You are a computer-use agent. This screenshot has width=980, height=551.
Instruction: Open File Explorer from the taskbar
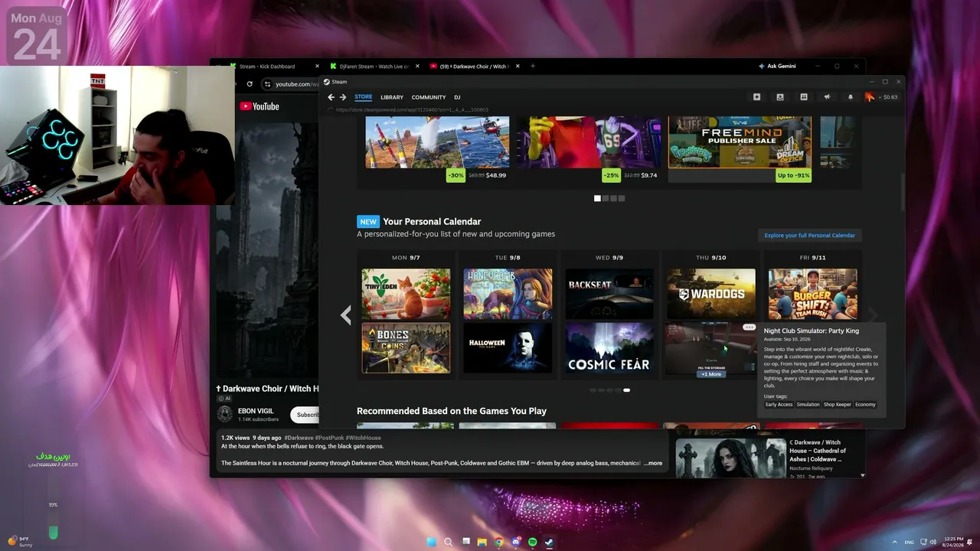(482, 542)
